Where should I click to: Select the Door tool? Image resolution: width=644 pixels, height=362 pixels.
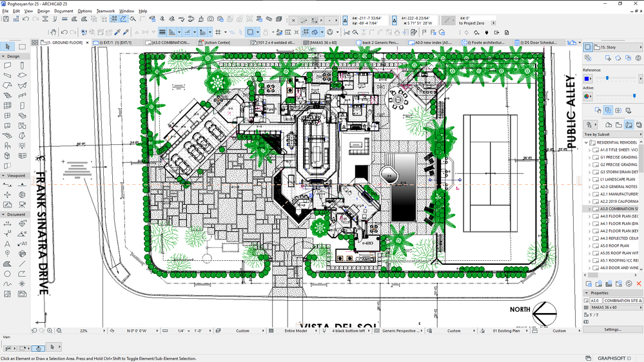(22, 106)
